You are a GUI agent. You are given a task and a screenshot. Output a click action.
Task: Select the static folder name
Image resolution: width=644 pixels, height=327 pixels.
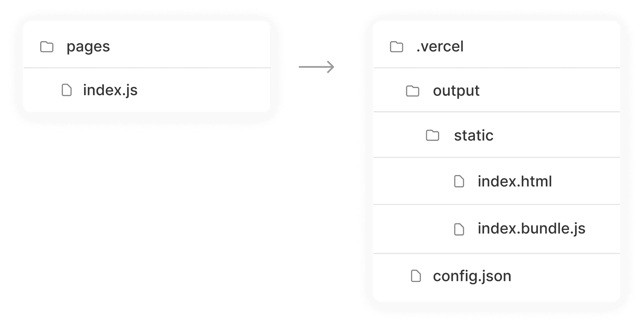click(x=474, y=135)
